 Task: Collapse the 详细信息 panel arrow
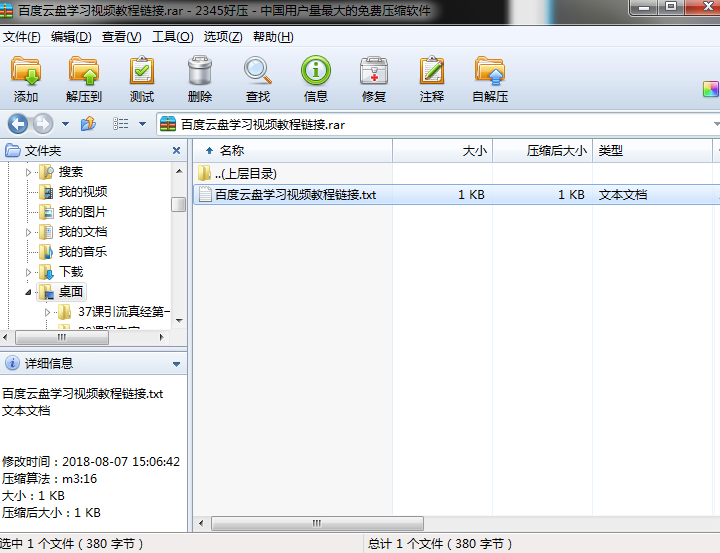[x=177, y=364]
